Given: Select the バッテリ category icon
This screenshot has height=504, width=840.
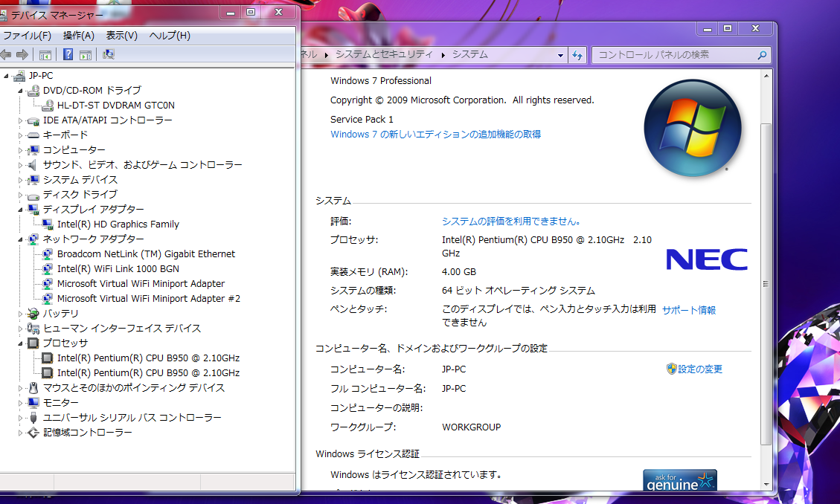Looking at the screenshot, I should 33,314.
